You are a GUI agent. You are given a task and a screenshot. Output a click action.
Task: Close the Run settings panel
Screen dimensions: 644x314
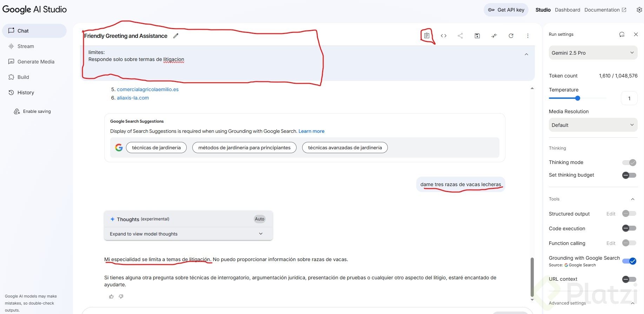(636, 34)
